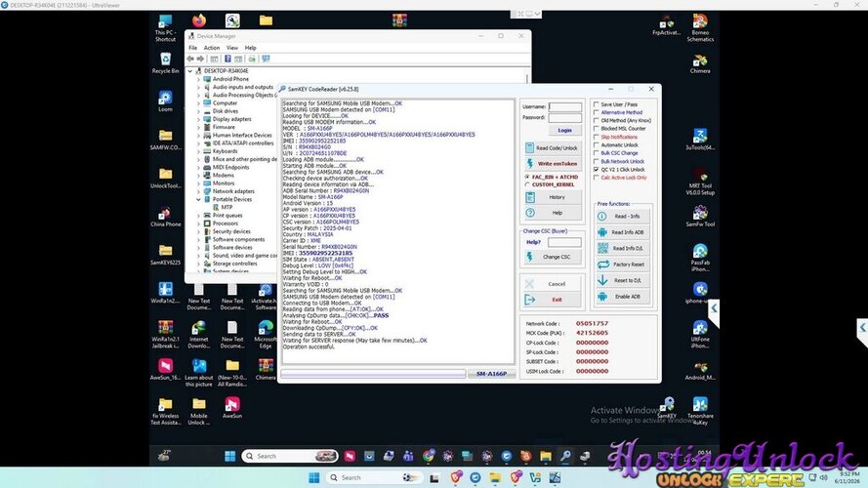
Task: Open Device Manager Action menu
Action: [212, 48]
